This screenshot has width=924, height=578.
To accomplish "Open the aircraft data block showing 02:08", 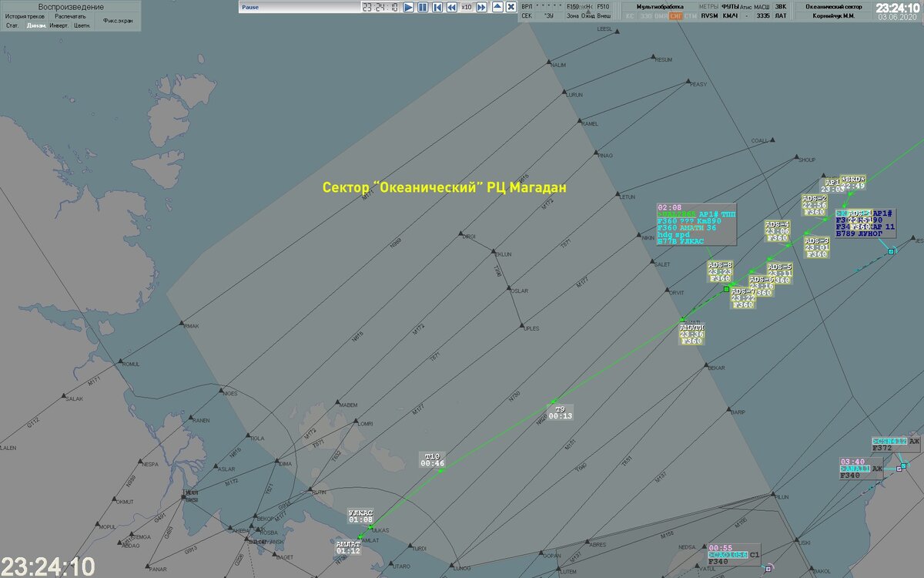I will [696, 224].
